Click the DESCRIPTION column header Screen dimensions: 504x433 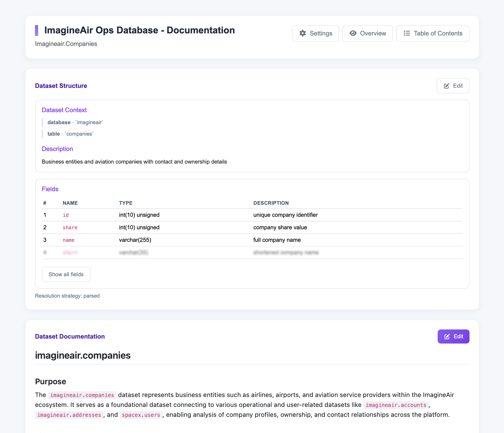271,203
